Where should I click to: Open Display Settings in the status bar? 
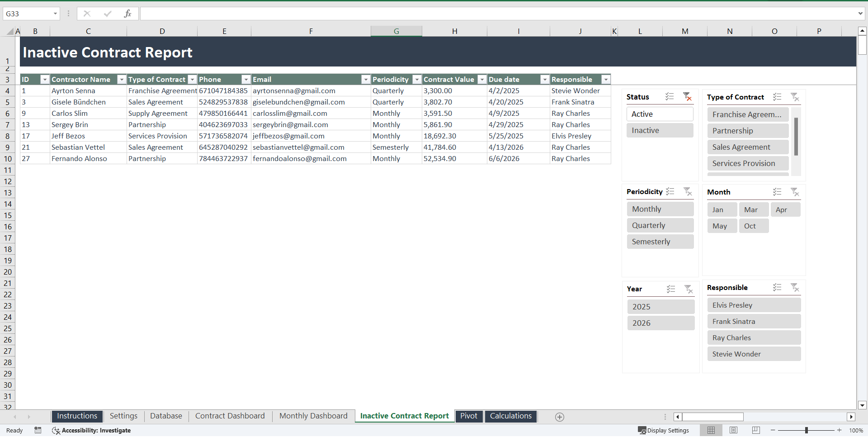click(x=664, y=430)
